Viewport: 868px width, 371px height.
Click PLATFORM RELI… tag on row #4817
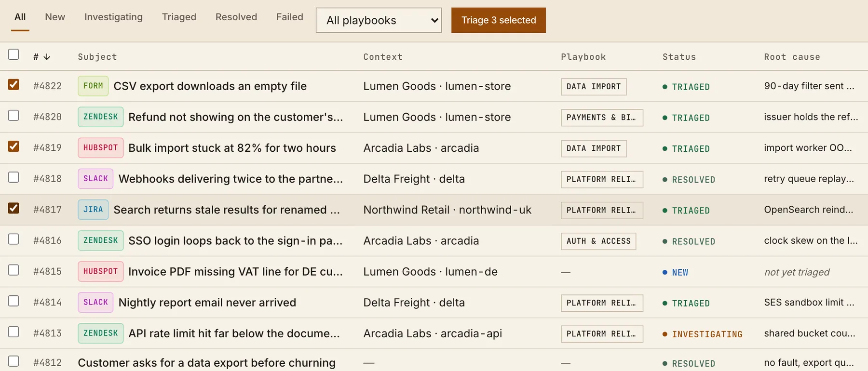[x=602, y=210]
